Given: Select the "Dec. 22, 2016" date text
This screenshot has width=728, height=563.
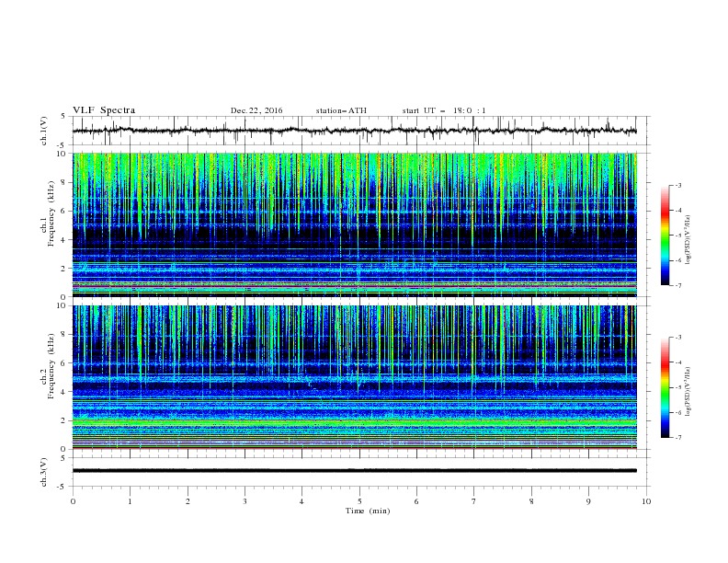Looking at the screenshot, I should tap(256, 110).
